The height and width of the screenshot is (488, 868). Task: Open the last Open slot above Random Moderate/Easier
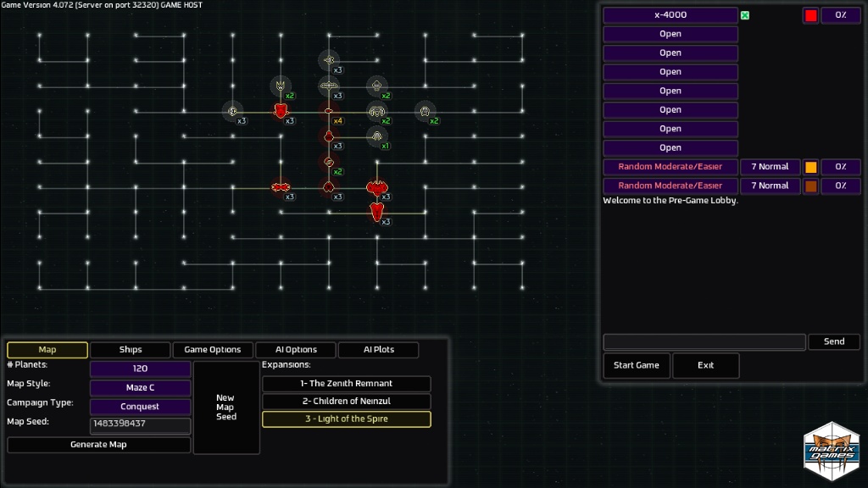pos(670,147)
